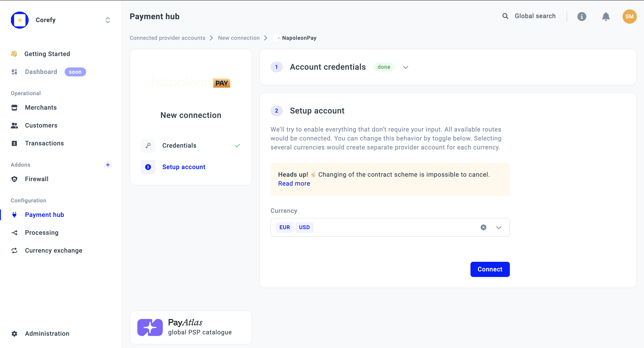
Task: Click the Currency exchange arrows icon
Action: (x=14, y=250)
